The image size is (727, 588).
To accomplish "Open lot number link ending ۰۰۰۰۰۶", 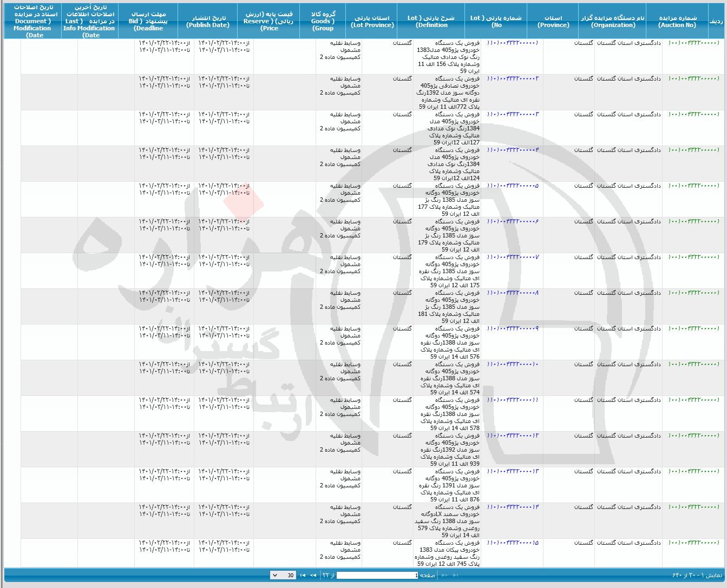I will (x=513, y=221).
